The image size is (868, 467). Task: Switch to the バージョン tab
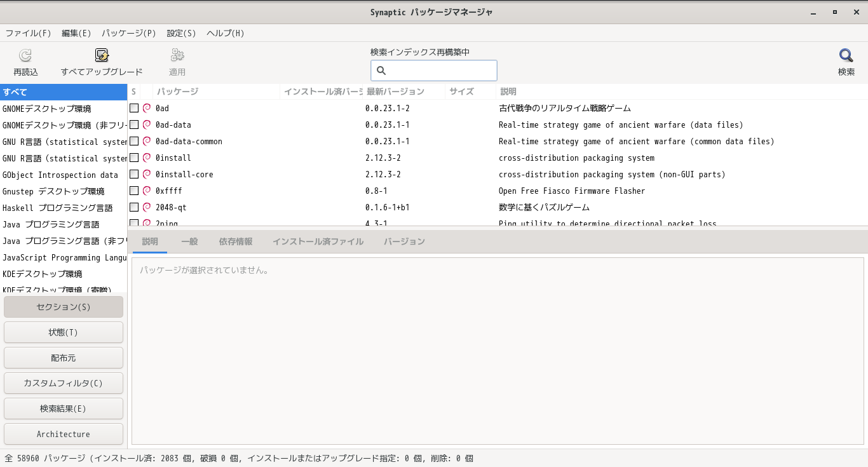tap(404, 241)
